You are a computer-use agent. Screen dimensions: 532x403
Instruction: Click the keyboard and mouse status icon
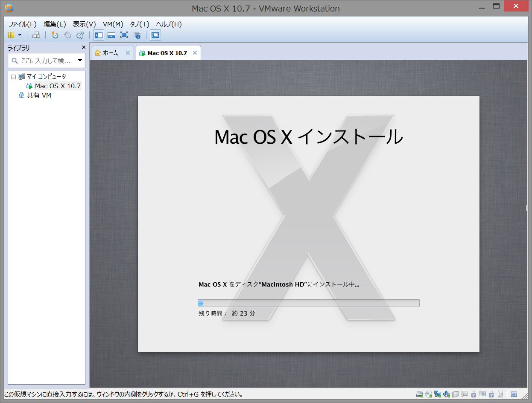465,394
